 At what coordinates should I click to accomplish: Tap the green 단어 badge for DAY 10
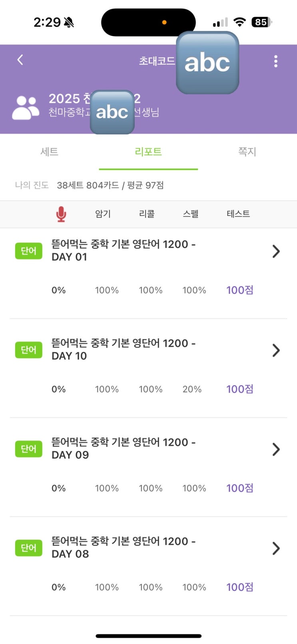click(x=28, y=350)
